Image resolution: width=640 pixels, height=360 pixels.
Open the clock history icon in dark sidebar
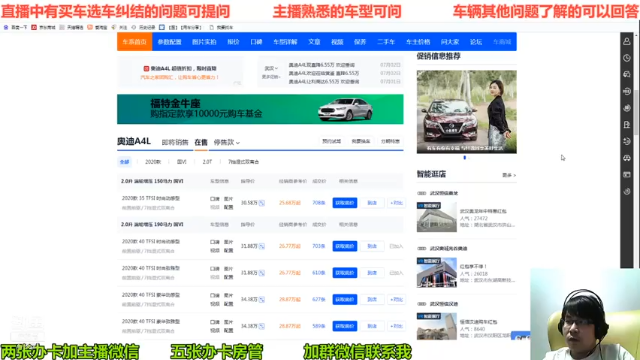(627, 58)
